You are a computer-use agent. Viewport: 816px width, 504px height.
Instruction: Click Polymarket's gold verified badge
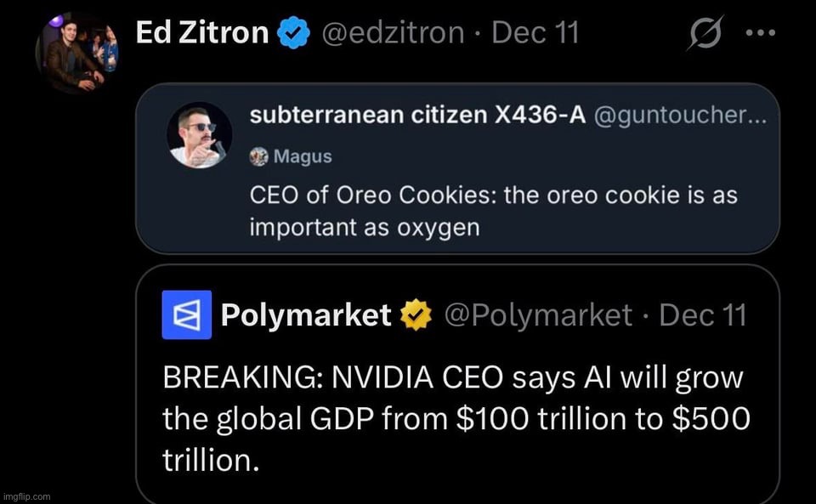[416, 315]
